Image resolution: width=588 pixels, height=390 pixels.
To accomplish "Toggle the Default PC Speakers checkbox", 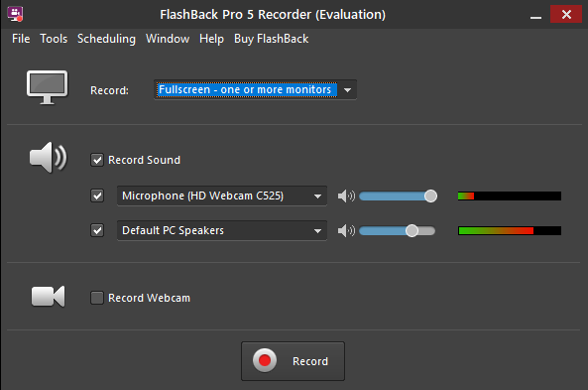I will (x=97, y=230).
